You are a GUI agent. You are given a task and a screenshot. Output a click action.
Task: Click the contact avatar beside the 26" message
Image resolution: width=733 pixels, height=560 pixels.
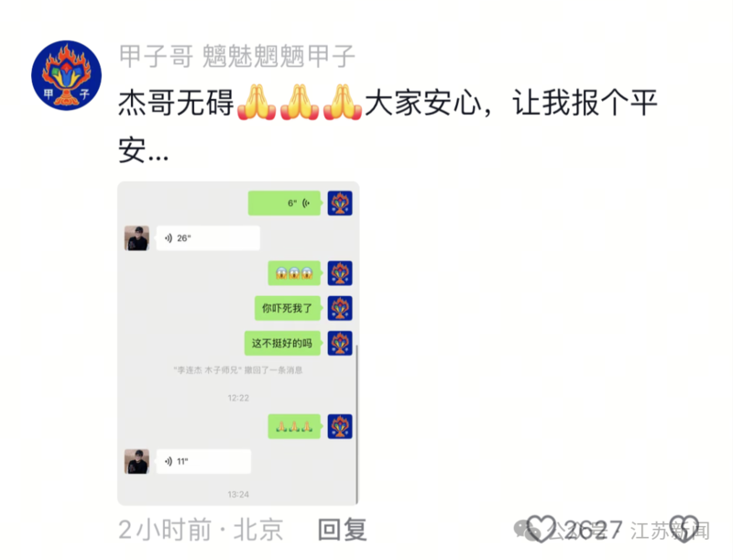click(x=137, y=238)
